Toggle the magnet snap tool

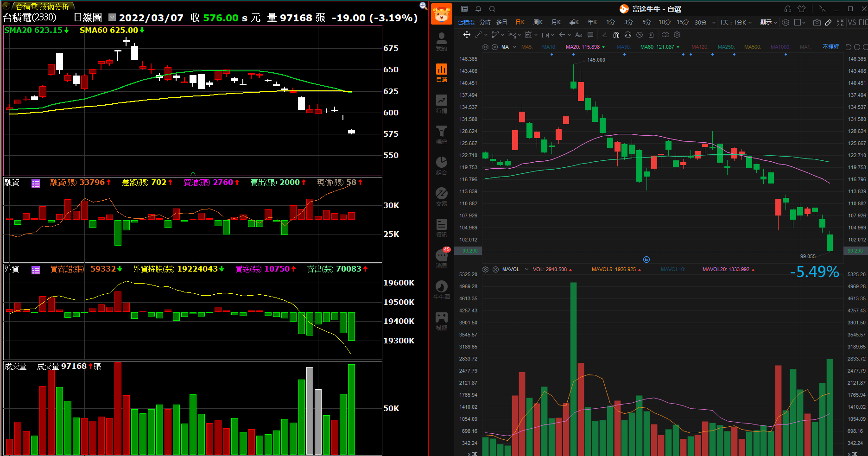tap(616, 35)
